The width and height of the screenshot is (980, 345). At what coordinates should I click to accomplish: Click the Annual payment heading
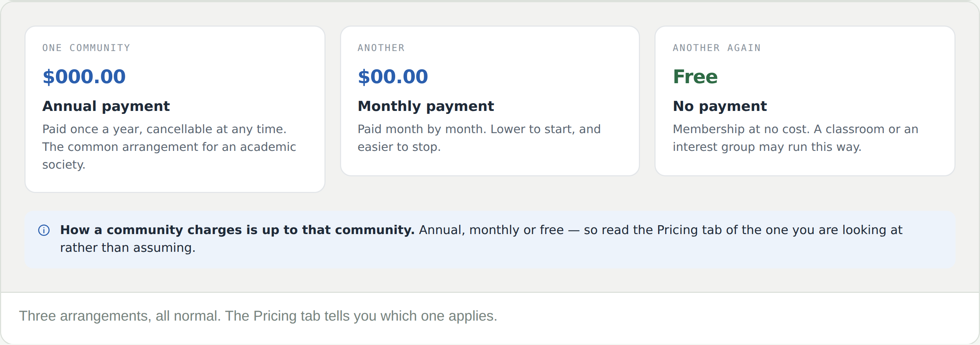[x=106, y=106]
